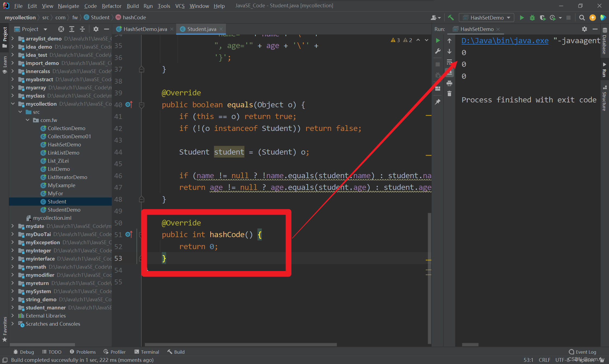Click the Search Everywhere magnifier icon
The width and height of the screenshot is (609, 364).
pos(582,18)
